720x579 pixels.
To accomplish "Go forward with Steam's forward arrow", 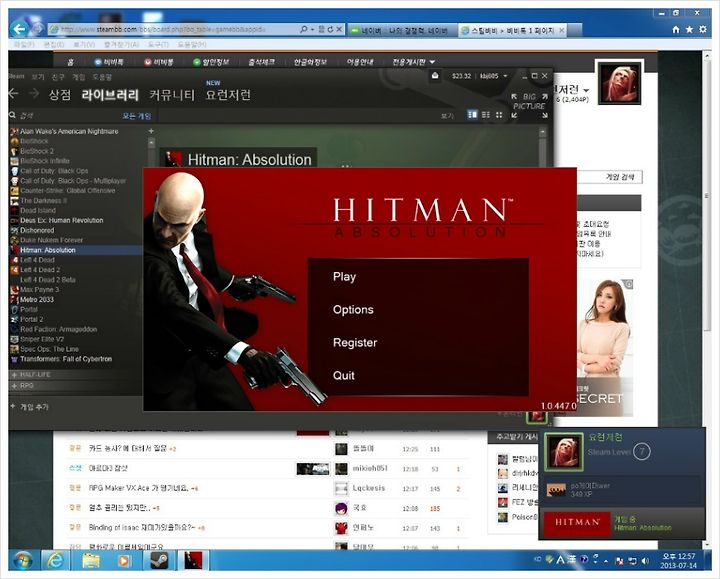I will point(34,94).
